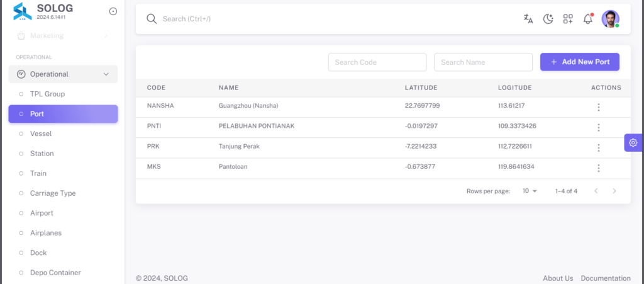Open actions menu for MKS row
Image resolution: width=644 pixels, height=284 pixels.
point(599,168)
